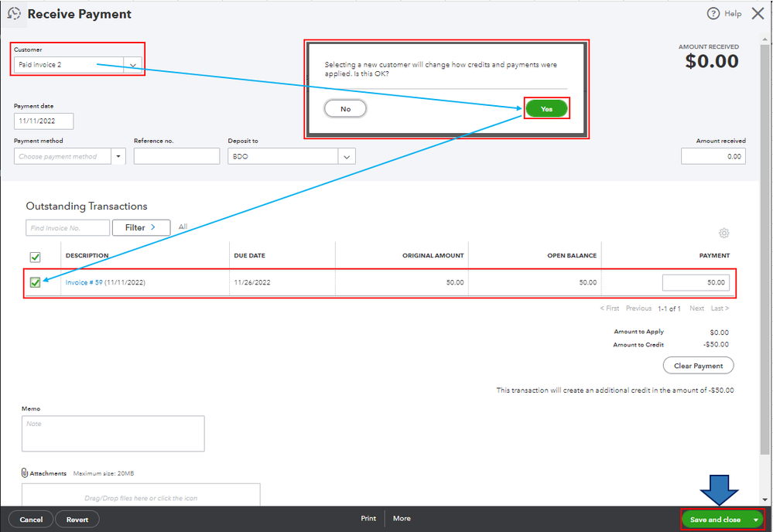Viewport: 773px width, 532px height.
Task: Click the Cancel button
Action: coord(31,520)
